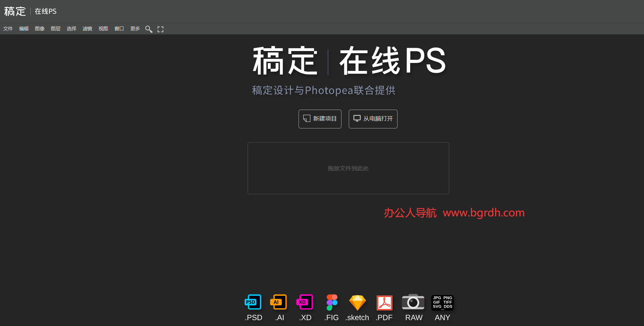644x326 pixels.
Task: Open the 视图 menu
Action: tap(103, 29)
